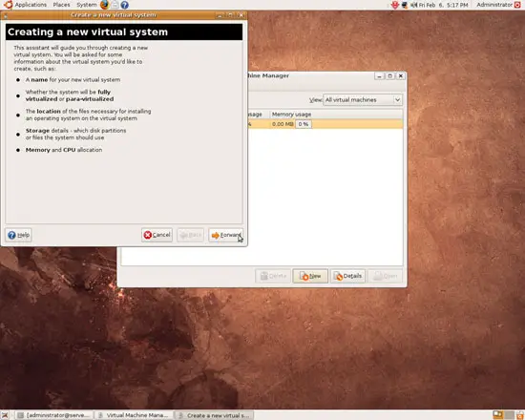Open Help for the virtual system wizard
The width and height of the screenshot is (525, 420).
(x=18, y=235)
